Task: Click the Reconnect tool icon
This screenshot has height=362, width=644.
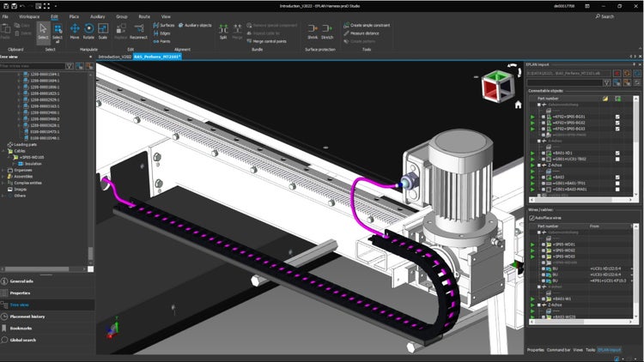Action: pyautogui.click(x=138, y=30)
